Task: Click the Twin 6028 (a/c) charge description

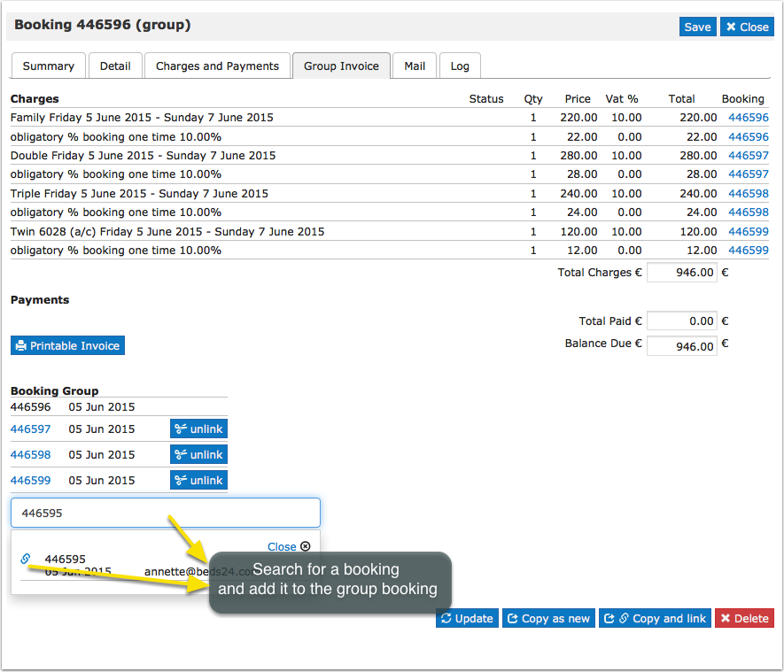Action: 167,231
